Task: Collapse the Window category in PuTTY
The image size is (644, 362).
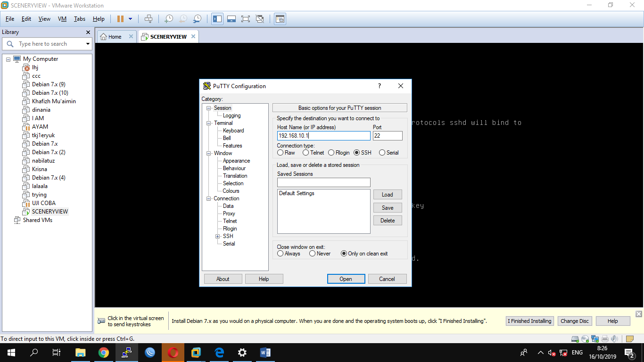Action: click(208, 153)
